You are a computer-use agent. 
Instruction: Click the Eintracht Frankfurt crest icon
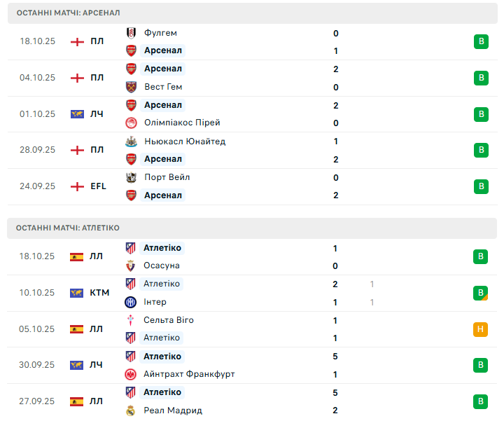point(131,374)
